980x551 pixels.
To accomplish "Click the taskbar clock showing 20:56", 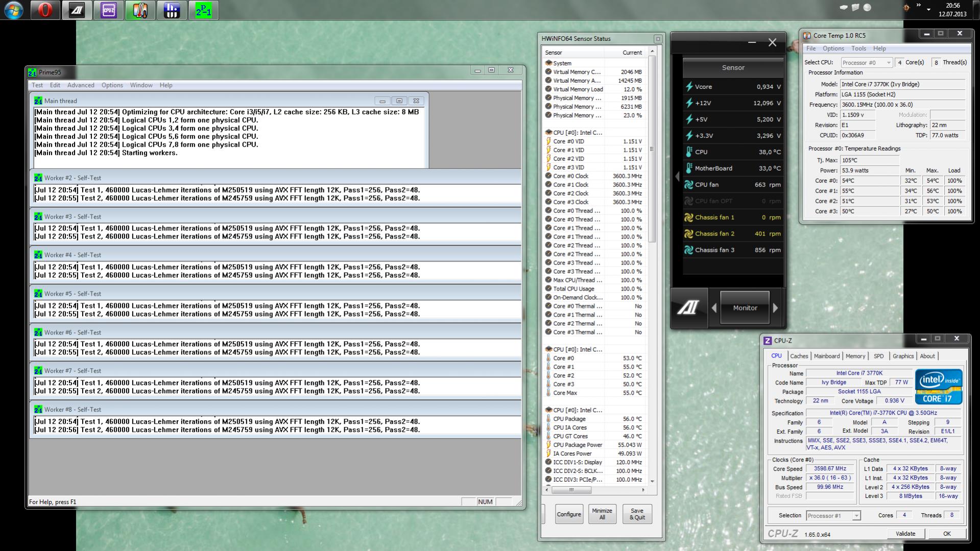I will pos(952,10).
